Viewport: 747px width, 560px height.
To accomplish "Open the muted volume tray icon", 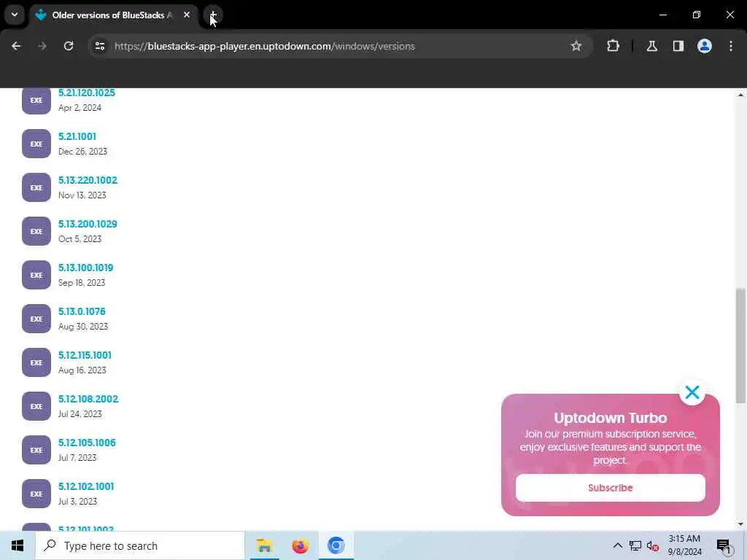I will click(x=653, y=546).
